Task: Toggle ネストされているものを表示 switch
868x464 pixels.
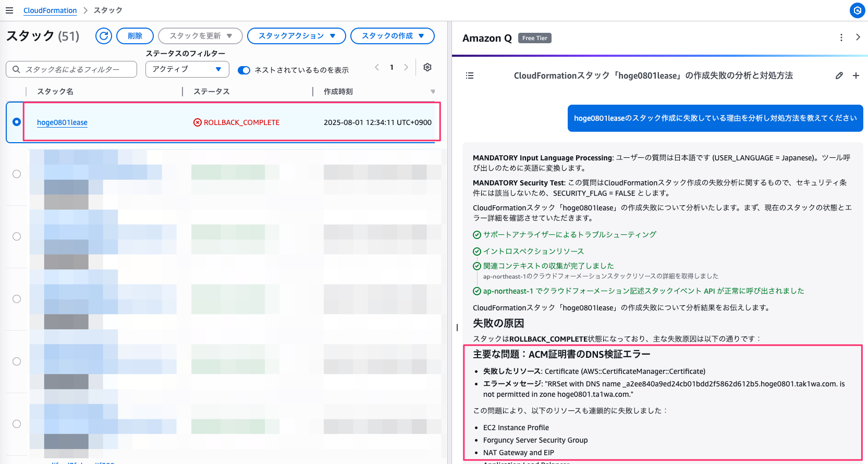Action: tap(244, 70)
